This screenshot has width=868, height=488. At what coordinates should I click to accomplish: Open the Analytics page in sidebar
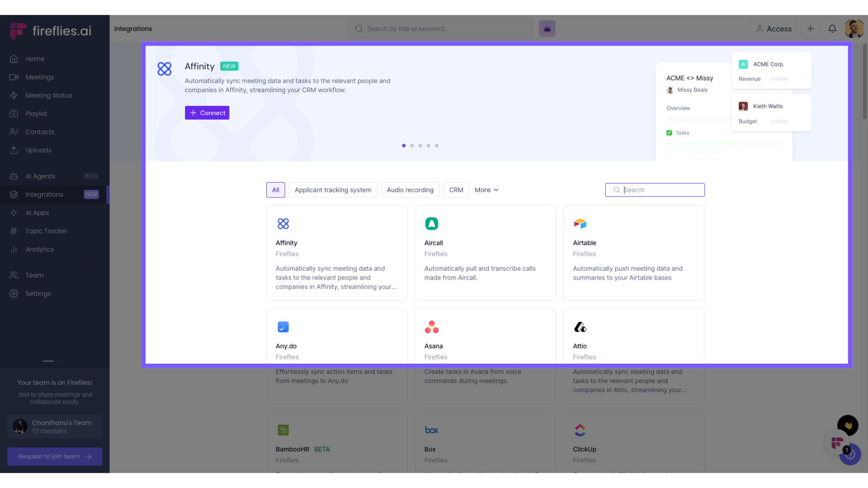(39, 249)
